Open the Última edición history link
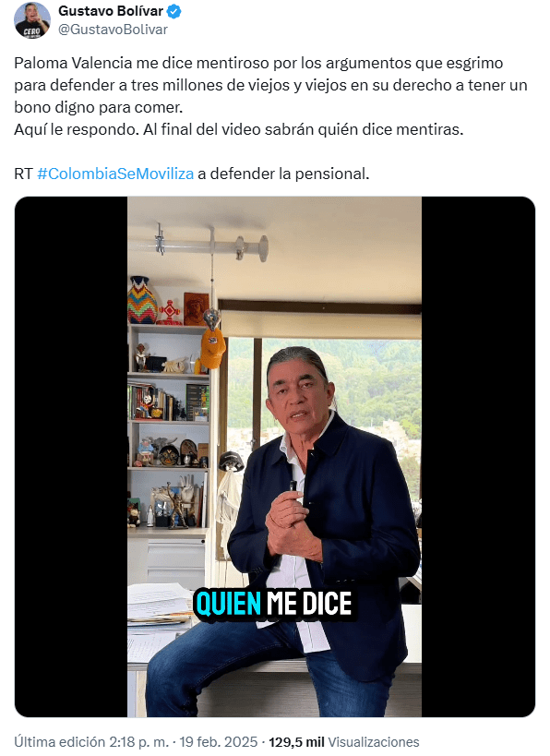The width and height of the screenshot is (550, 756). [x=59, y=741]
